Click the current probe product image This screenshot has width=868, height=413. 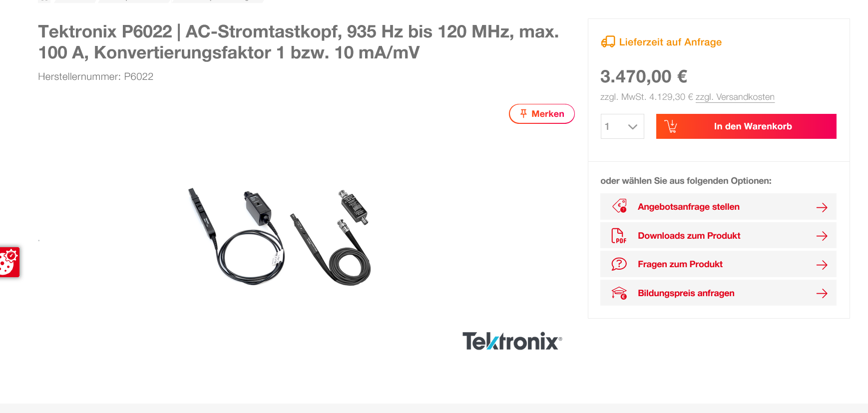tap(280, 237)
